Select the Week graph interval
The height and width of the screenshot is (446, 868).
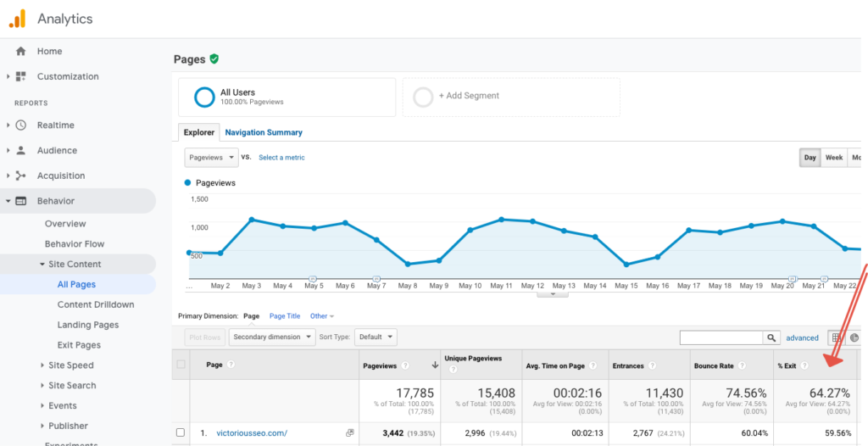pyautogui.click(x=834, y=158)
